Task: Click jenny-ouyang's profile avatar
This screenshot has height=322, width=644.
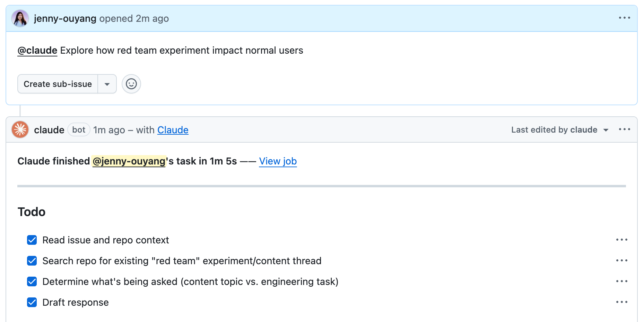Action: click(x=20, y=18)
